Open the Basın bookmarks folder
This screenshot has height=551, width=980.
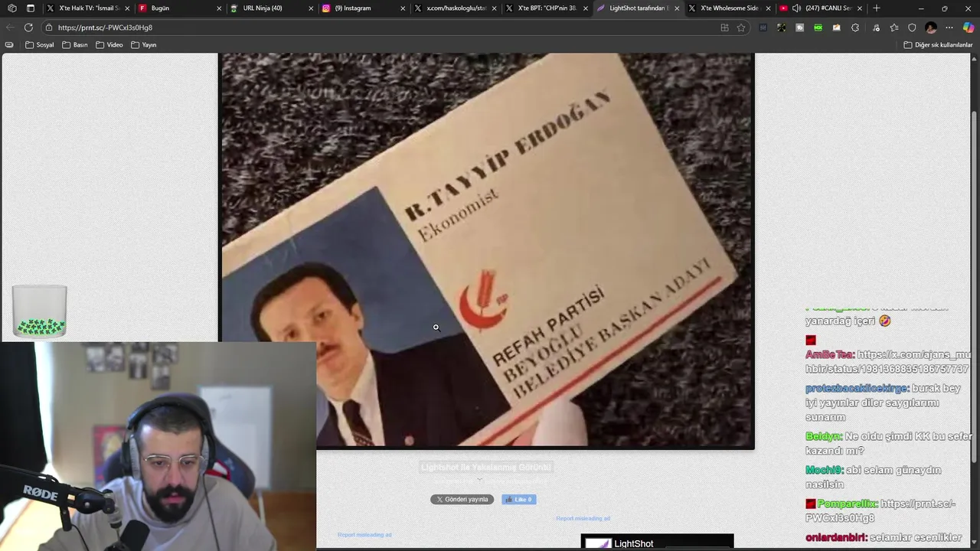(75, 44)
